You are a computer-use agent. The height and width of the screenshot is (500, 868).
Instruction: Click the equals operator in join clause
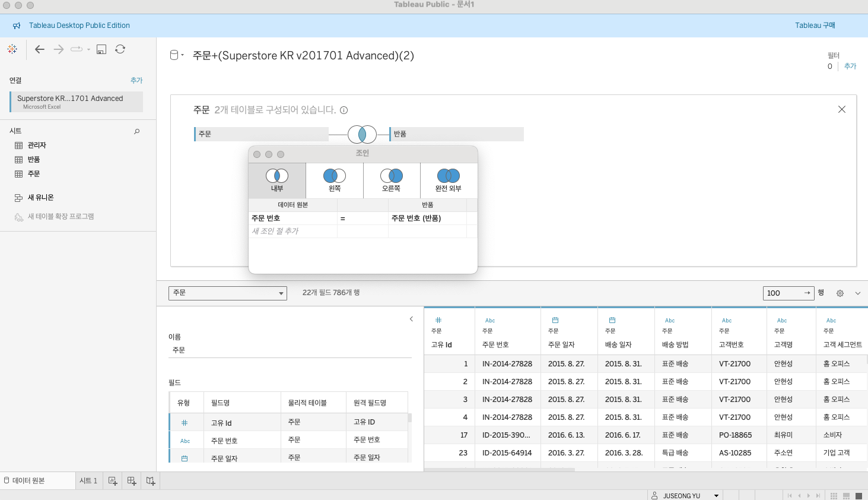(x=363, y=219)
